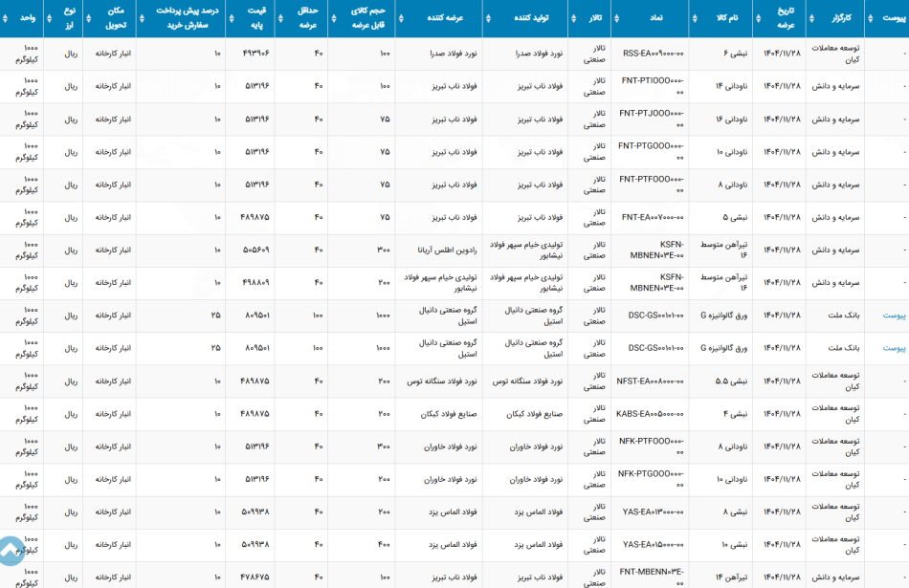Click the product cell نبشی ۸
The height and width of the screenshot is (588, 909).
tap(735, 512)
